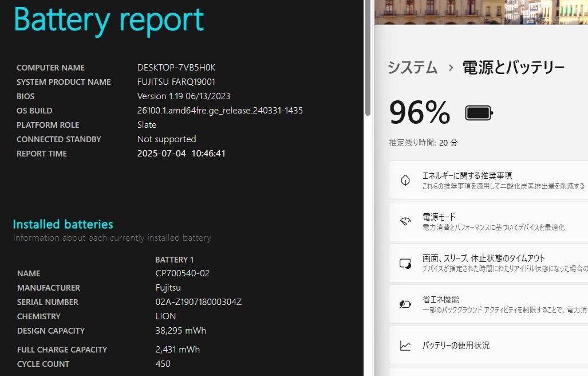This screenshot has height=376, width=588.
Task: Click the power mode gauge icon
Action: pos(405,221)
